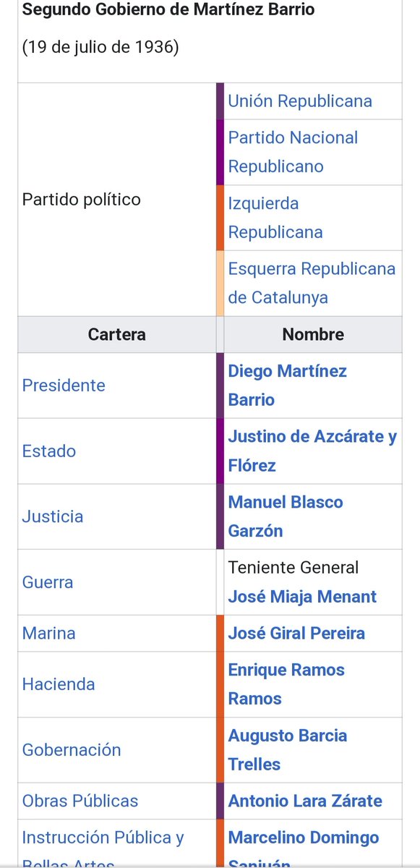Open the Gobernación portfolio link
Image resolution: width=420 pixels, height=868 pixels.
(72, 750)
